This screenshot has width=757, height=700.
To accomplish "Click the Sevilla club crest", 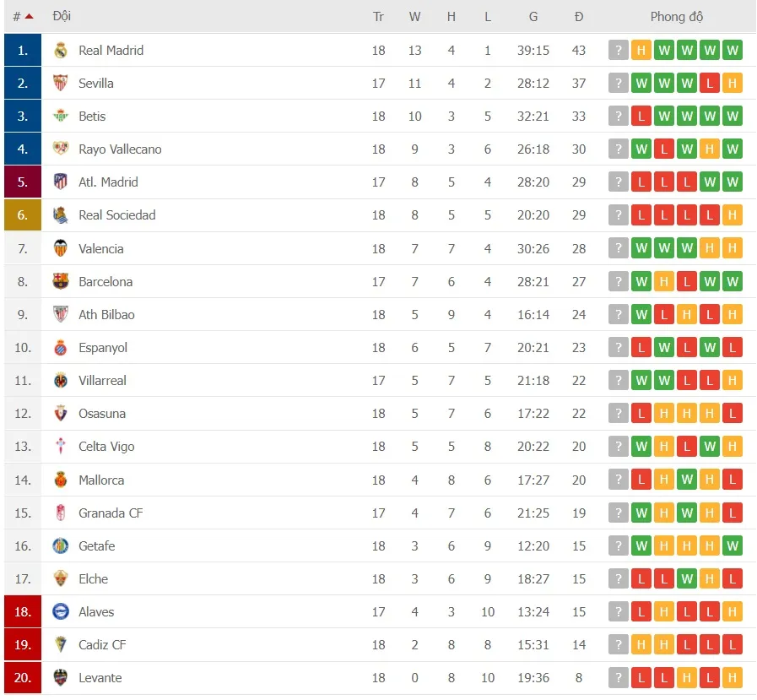I will (x=59, y=83).
